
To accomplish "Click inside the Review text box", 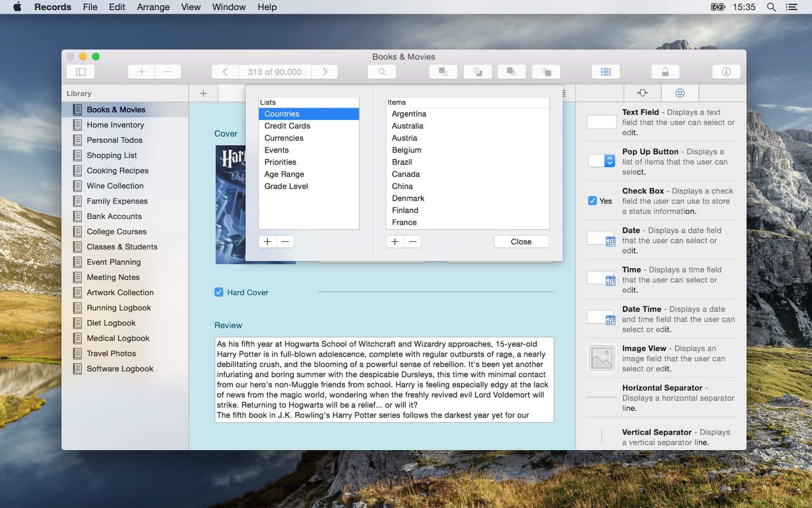I will pyautogui.click(x=384, y=379).
